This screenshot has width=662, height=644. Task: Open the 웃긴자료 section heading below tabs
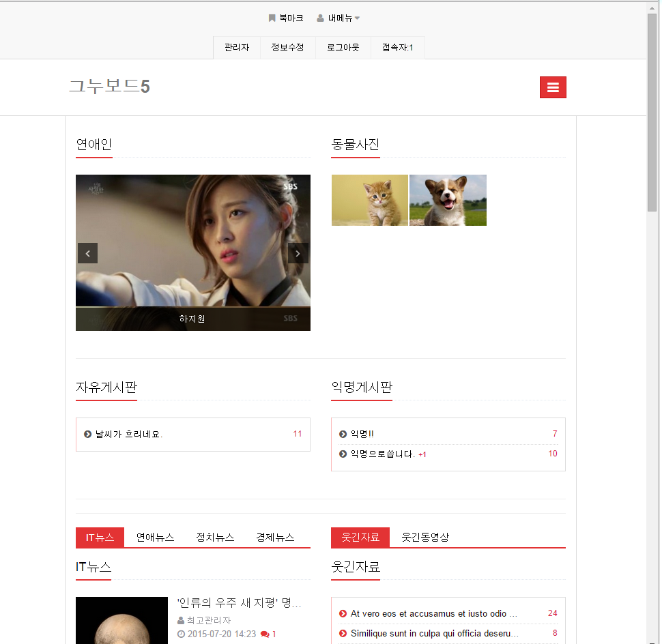(356, 567)
